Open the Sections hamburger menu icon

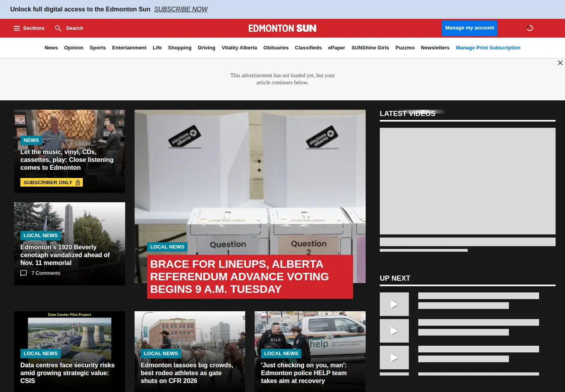(x=17, y=28)
